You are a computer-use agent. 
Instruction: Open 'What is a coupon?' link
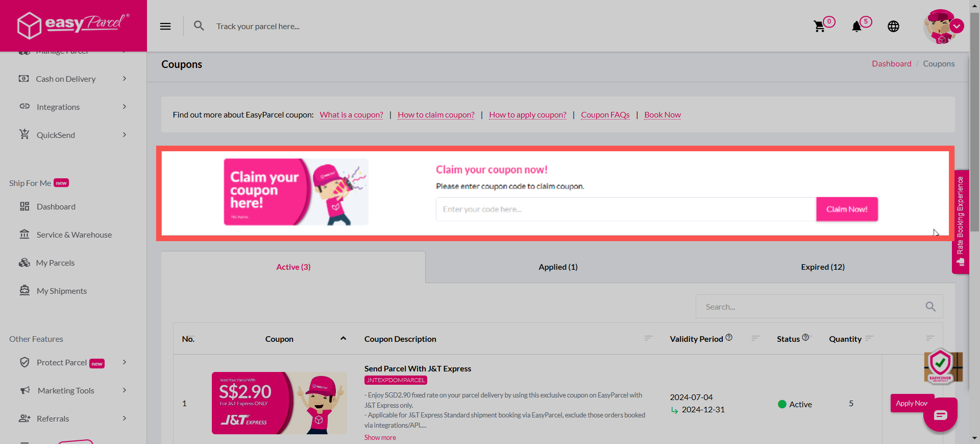[351, 115]
